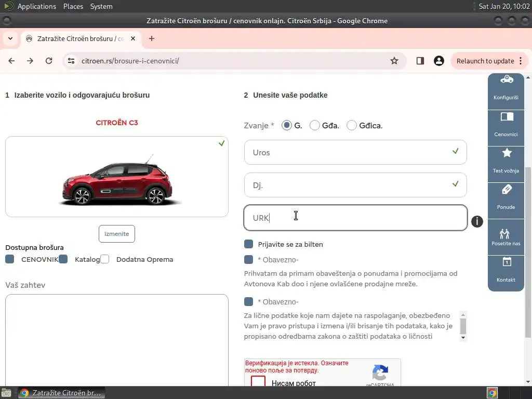
Task: Check the Нисам робот reCAPTCHA box
Action: (258, 381)
